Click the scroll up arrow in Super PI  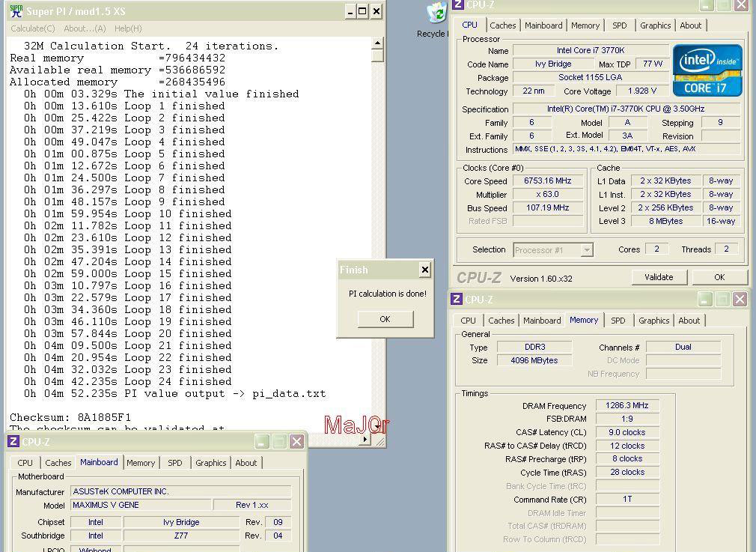[377, 43]
